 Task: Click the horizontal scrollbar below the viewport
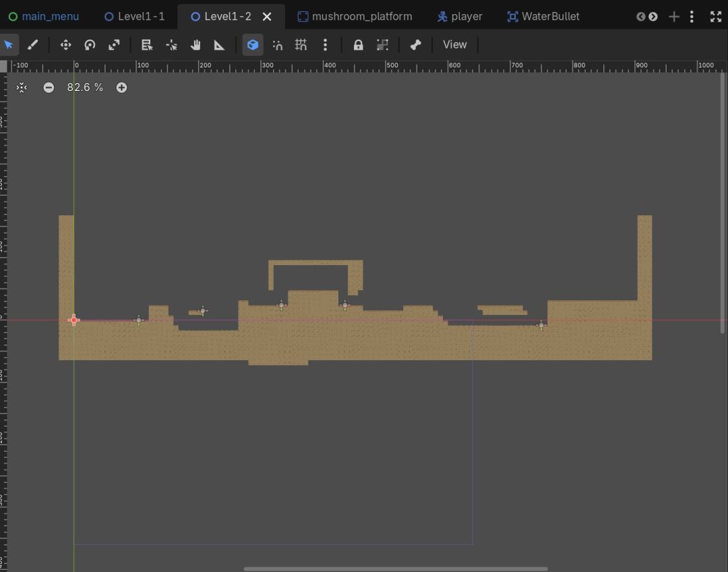tap(396, 569)
